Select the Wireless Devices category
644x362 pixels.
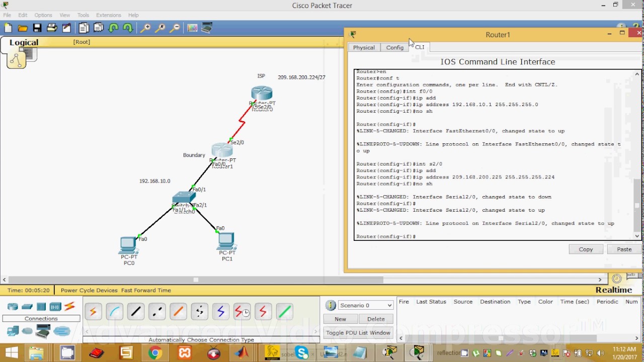(x=55, y=307)
